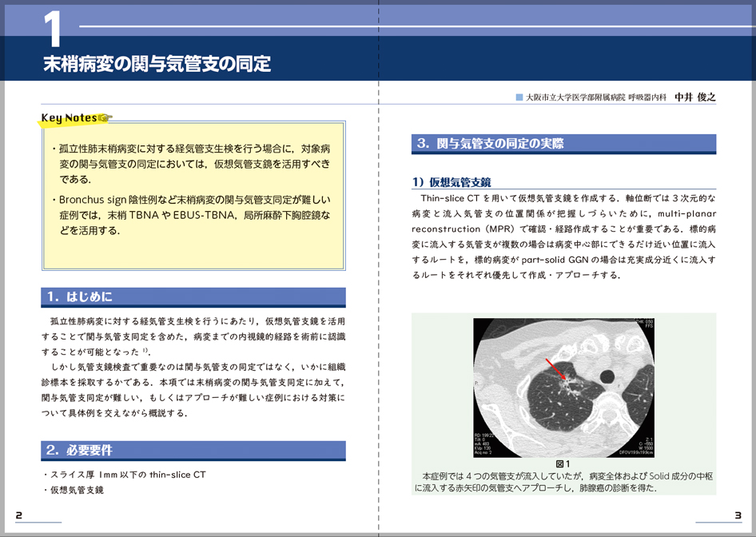
Task: Click the chapter title 末梢病変の関与気管支の同定
Action: (157, 64)
